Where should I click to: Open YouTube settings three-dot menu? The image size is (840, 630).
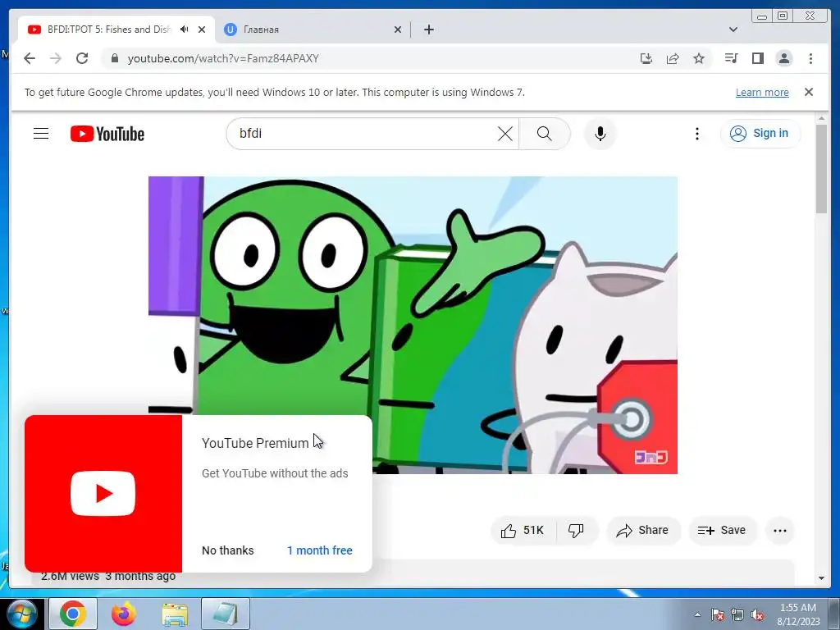(x=697, y=134)
